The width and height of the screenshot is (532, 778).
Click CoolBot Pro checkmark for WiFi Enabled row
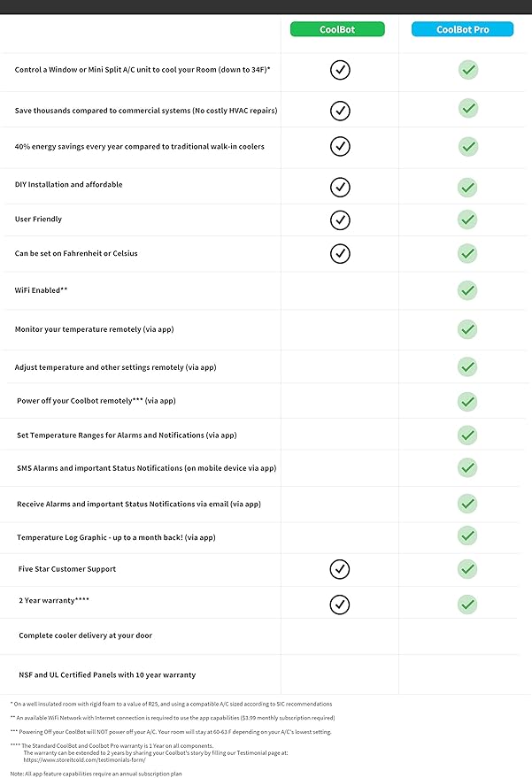click(x=467, y=290)
